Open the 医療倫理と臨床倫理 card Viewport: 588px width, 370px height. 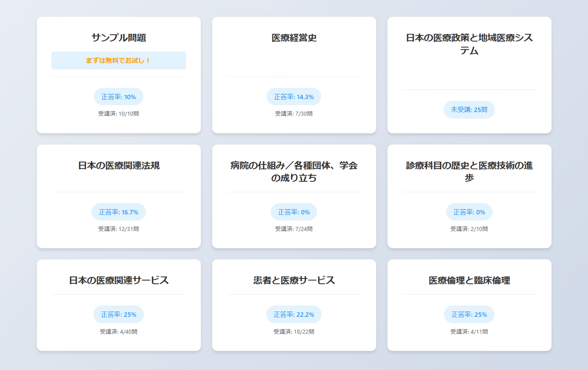(469, 305)
